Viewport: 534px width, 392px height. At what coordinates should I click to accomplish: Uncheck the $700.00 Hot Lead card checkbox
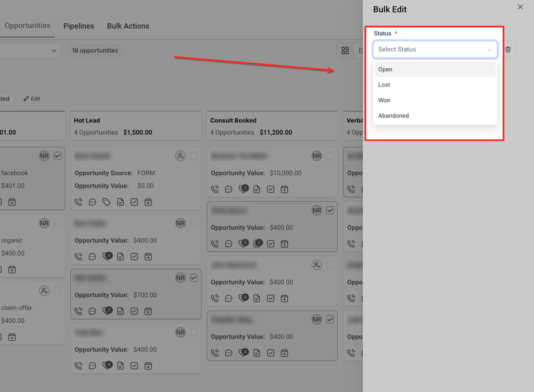pyautogui.click(x=194, y=278)
